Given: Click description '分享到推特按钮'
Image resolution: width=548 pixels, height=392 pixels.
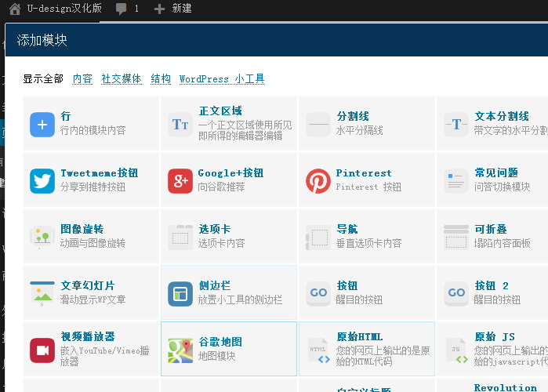Looking at the screenshot, I should click(x=93, y=187).
